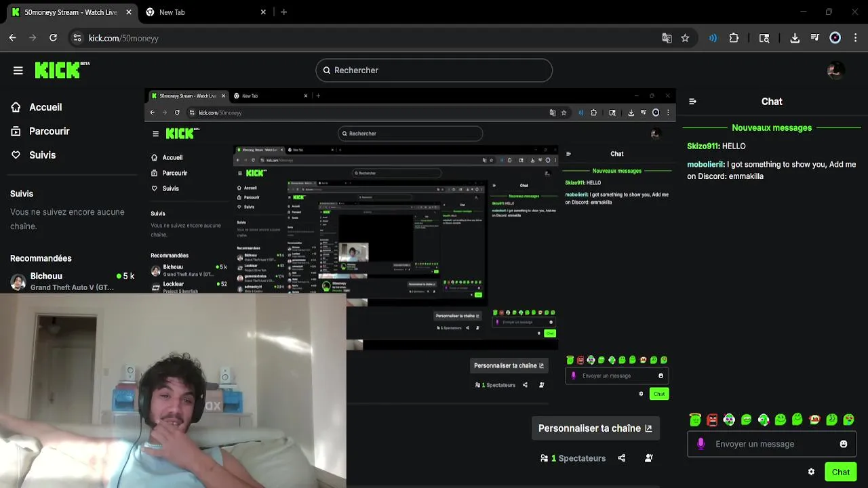
Task: Go back in browser history
Action: (12, 38)
